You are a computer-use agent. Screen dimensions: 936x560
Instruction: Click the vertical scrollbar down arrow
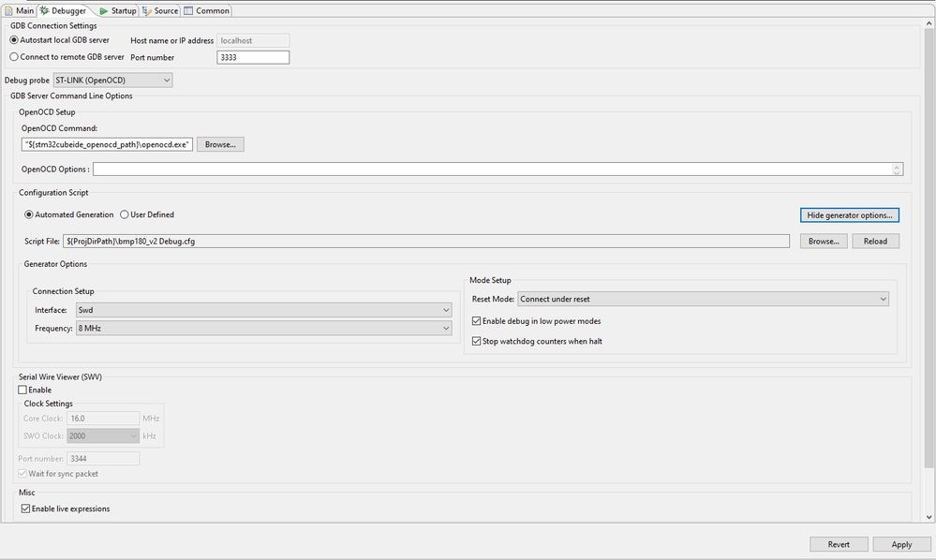[929, 517]
